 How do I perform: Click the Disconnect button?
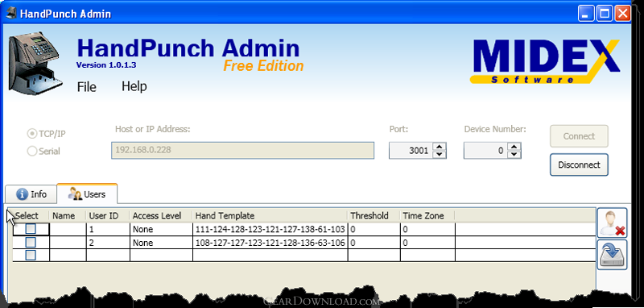[579, 165]
